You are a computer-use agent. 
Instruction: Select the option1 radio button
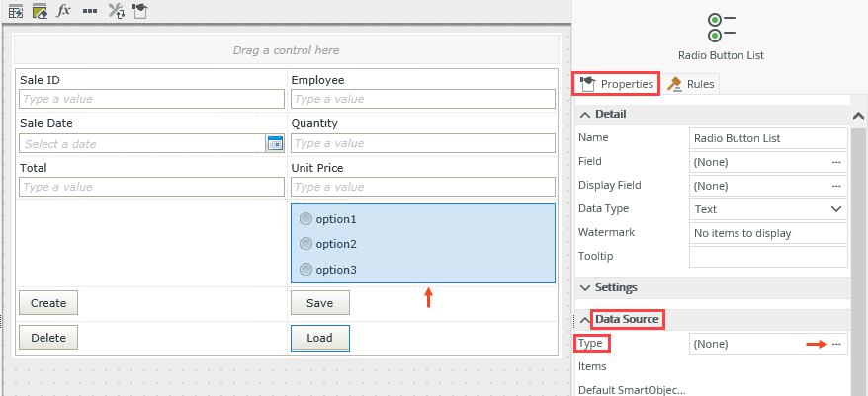coord(306,219)
